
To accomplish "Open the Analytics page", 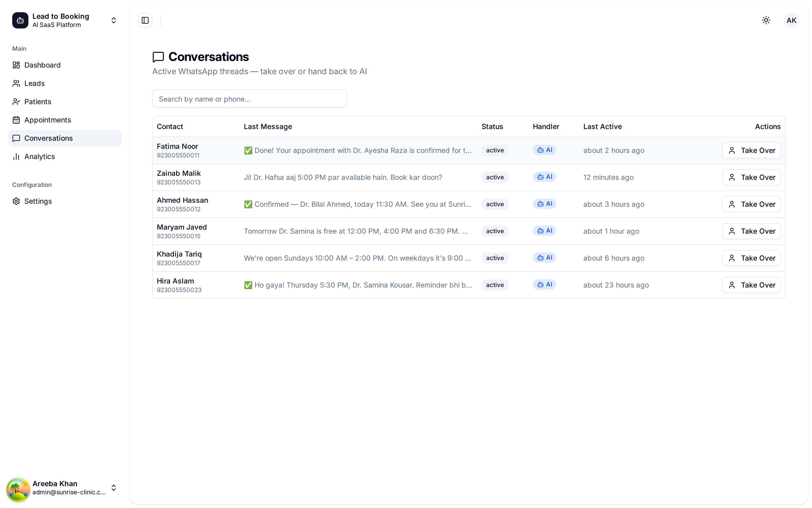I will tap(65, 156).
